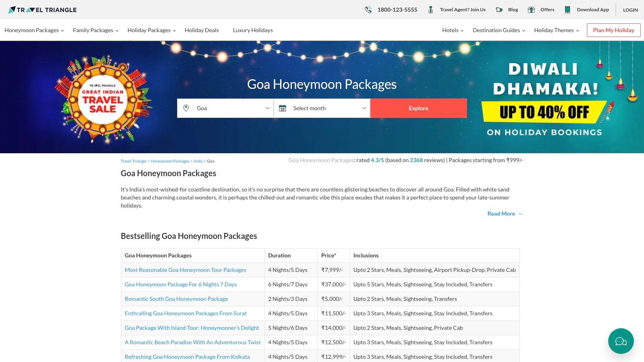Viewport: 644px width, 362px height.
Task: Click the 5 Nights/6 Days duration cell
Action: (x=291, y=328)
